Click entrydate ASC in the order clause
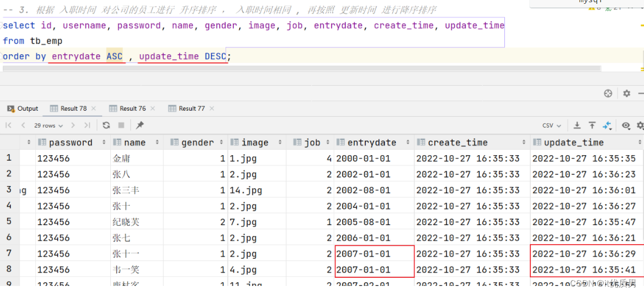 (x=87, y=56)
